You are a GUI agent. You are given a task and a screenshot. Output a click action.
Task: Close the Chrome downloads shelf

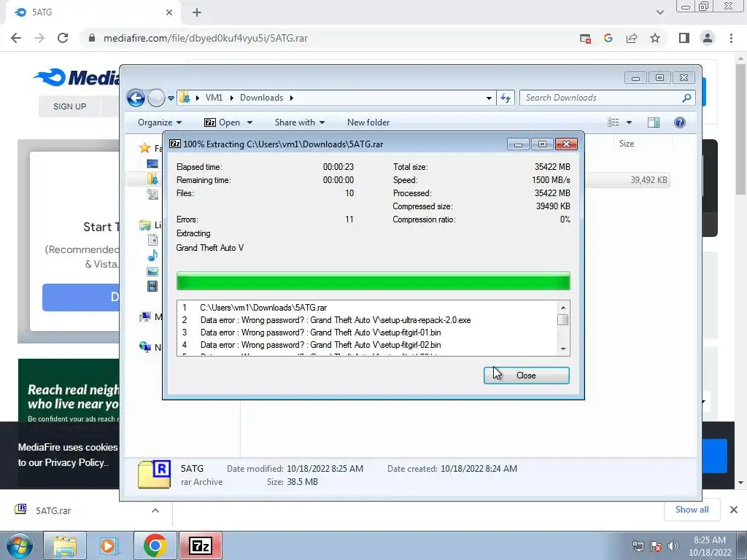(x=734, y=510)
